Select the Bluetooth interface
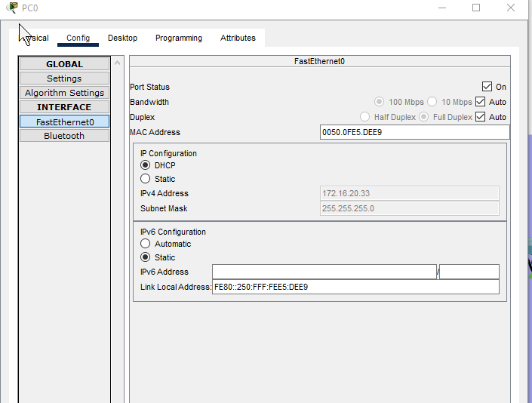532x403 pixels. (64, 136)
